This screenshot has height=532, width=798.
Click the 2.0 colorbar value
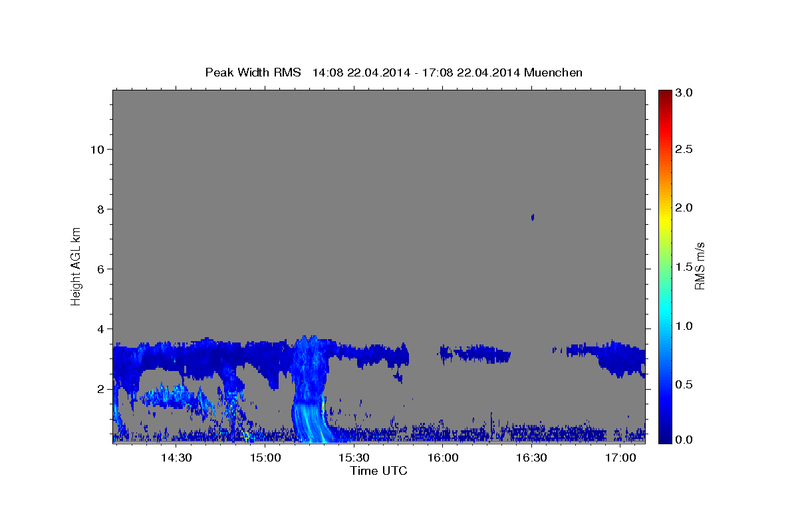685,208
